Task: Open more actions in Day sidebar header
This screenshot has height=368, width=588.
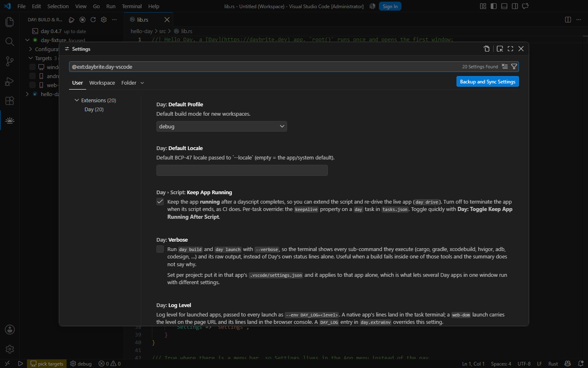Action: (x=114, y=20)
